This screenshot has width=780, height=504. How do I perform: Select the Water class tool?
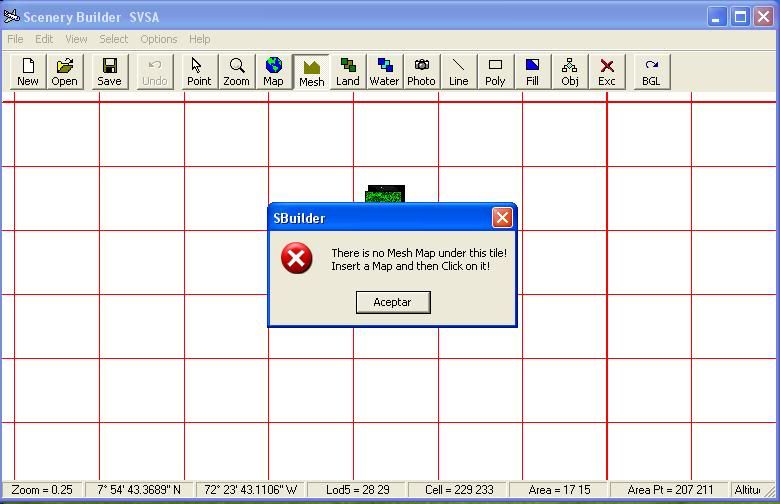pos(385,72)
